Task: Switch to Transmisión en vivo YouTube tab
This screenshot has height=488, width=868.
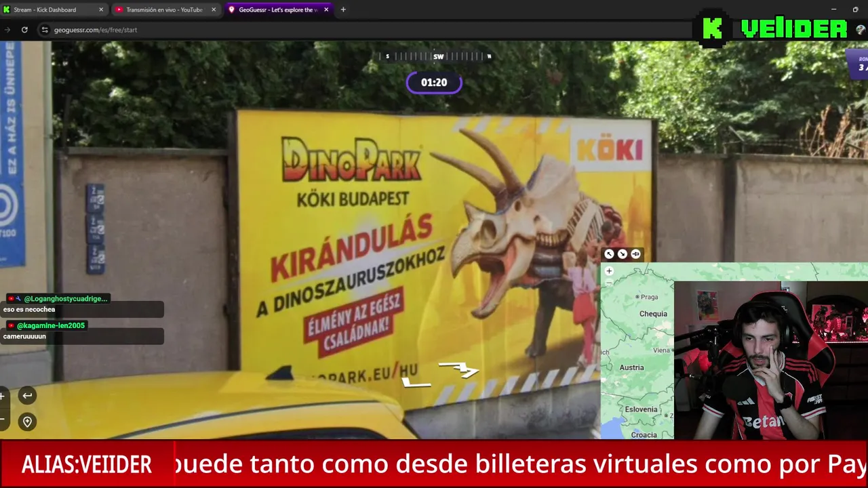Action: pyautogui.click(x=164, y=9)
